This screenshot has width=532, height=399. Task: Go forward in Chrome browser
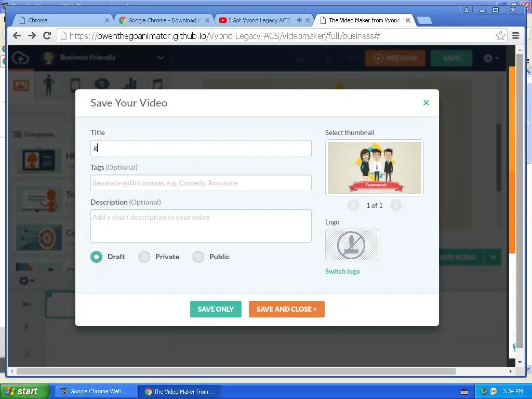(32, 36)
